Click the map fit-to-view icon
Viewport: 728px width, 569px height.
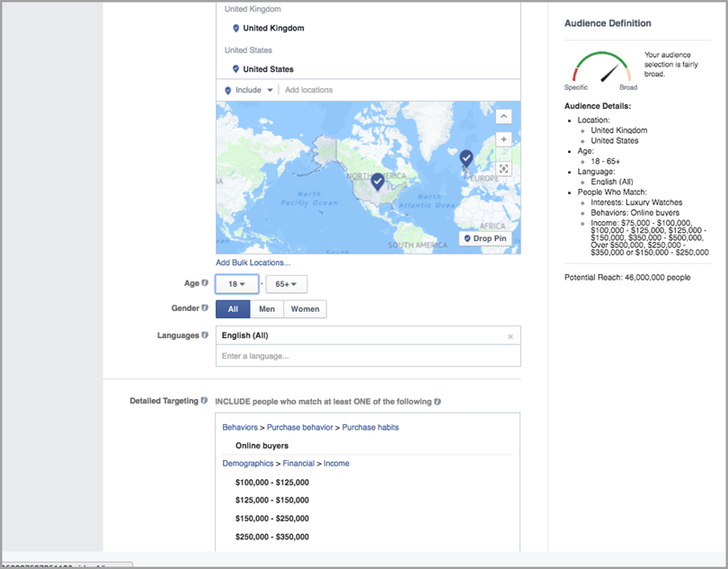[503, 168]
